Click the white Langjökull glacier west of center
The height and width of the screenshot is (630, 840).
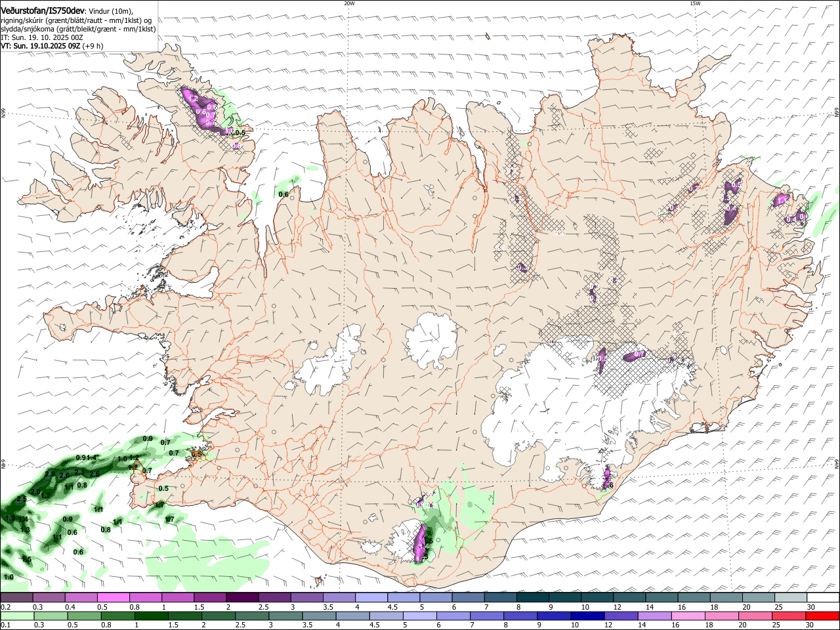coord(331,364)
